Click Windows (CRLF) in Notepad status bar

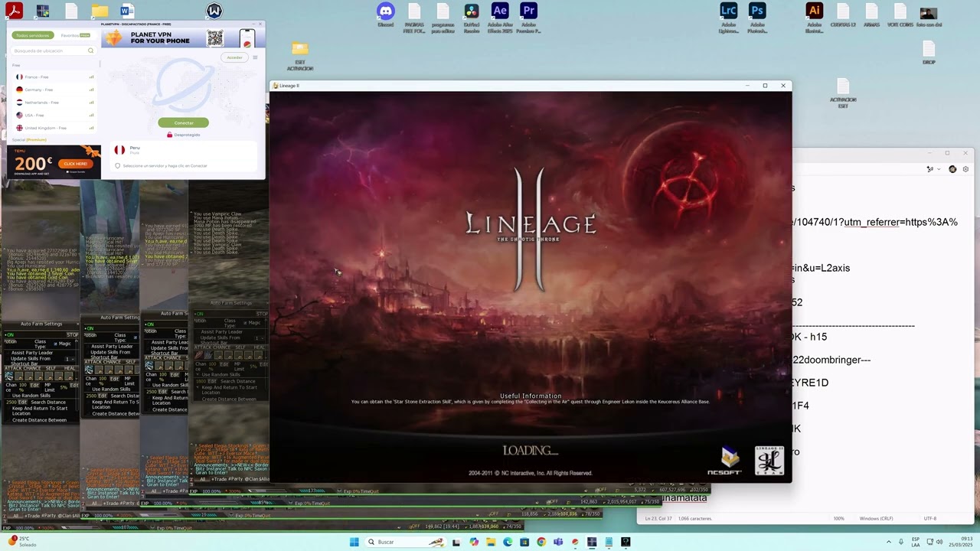[878, 519]
